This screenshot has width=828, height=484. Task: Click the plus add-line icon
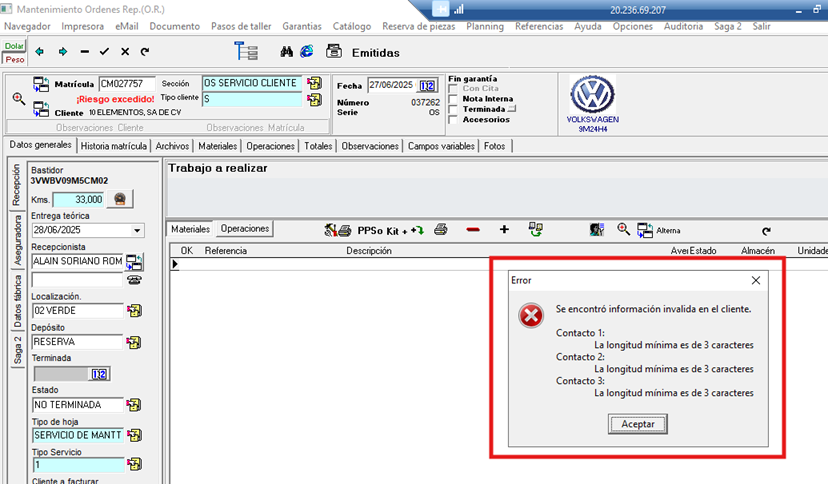tap(504, 229)
